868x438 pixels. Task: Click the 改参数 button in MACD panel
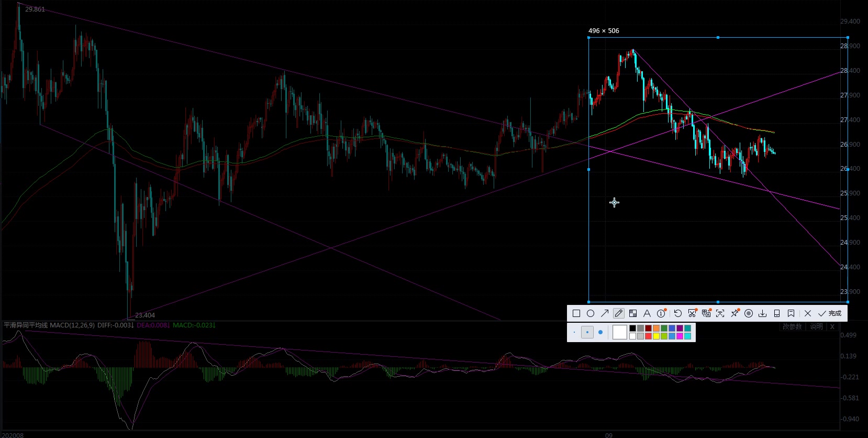tap(792, 326)
